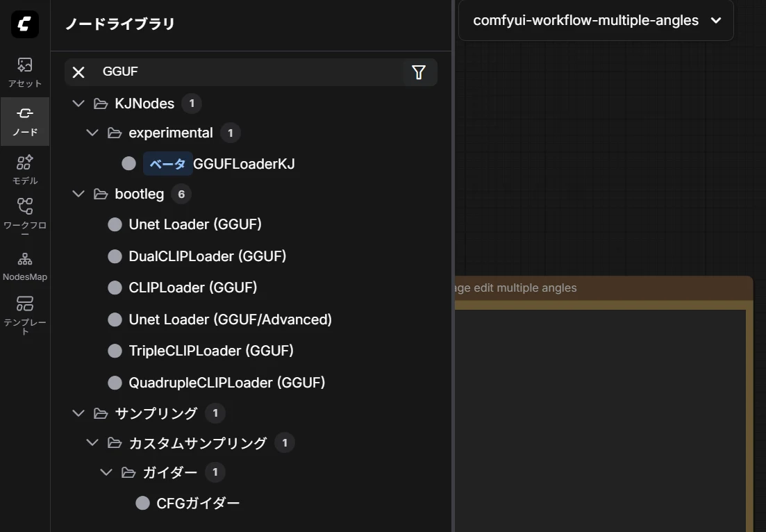The image size is (766, 532).
Task: Open the comfyui-workflow-multiple-angles workflow dropdown
Action: pyautogui.click(x=596, y=21)
